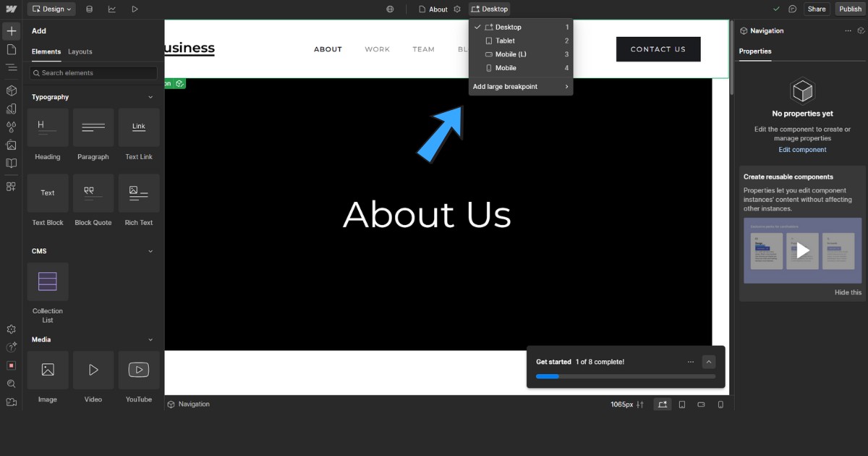
Task: Open the Components cube icon
Action: pyautogui.click(x=11, y=90)
